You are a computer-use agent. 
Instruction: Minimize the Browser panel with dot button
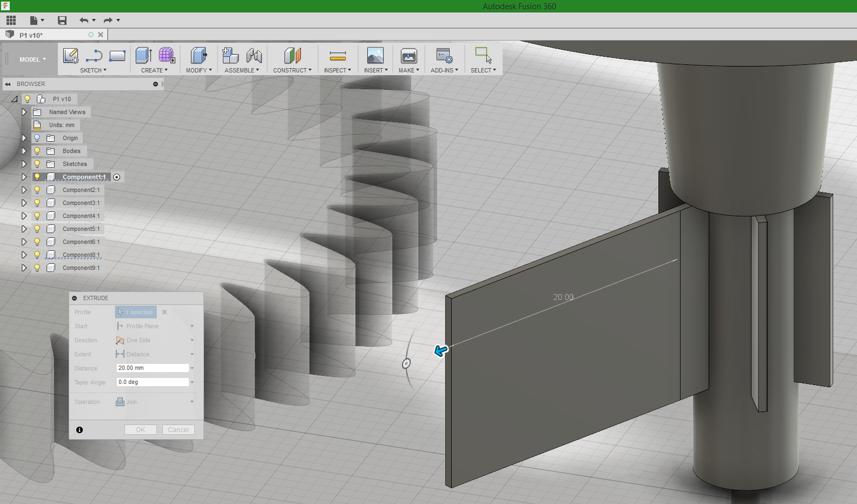pos(155,84)
